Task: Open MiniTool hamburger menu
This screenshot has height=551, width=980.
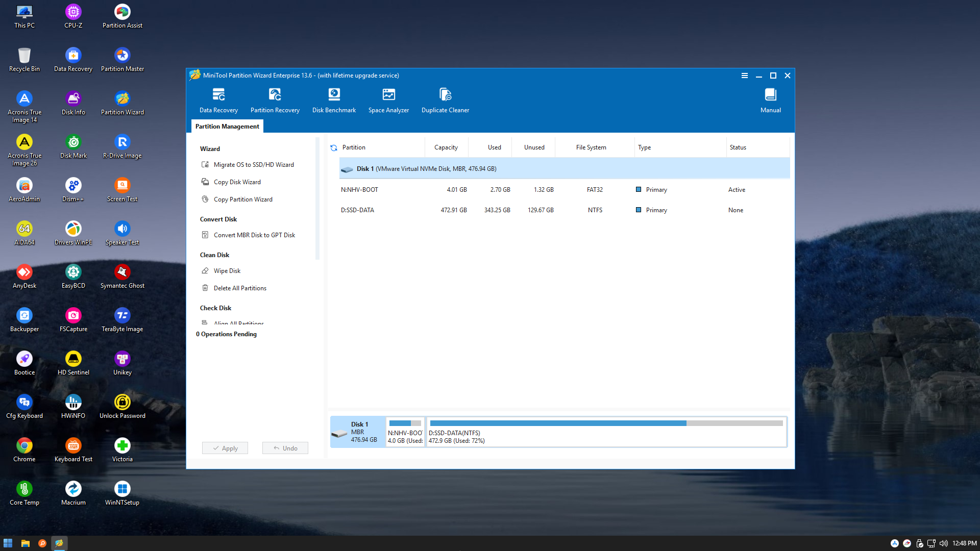Action: click(x=745, y=76)
